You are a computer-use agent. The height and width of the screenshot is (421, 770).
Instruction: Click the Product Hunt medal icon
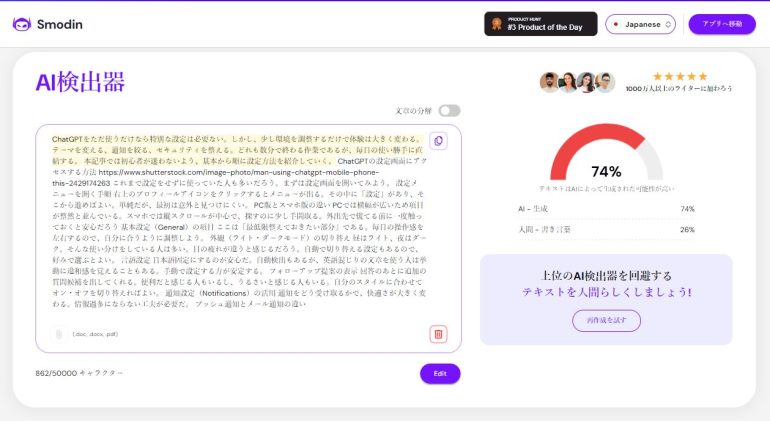click(496, 24)
